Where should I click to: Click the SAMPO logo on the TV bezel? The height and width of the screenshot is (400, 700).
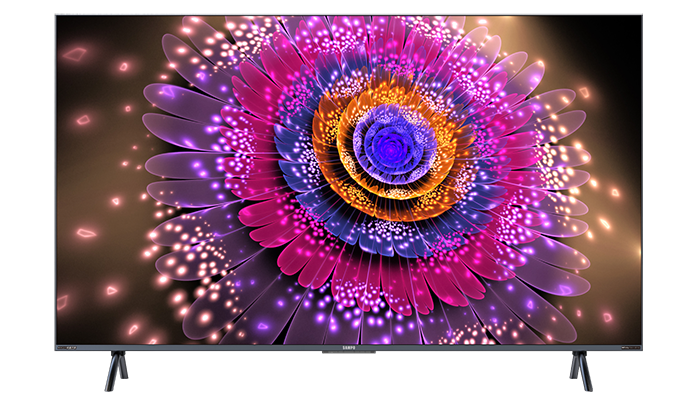[x=348, y=347]
